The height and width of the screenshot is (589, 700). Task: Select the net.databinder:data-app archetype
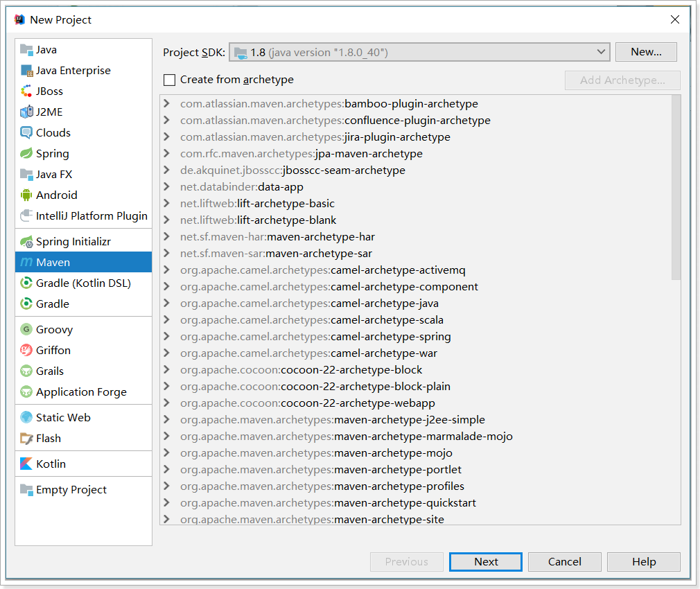(241, 187)
